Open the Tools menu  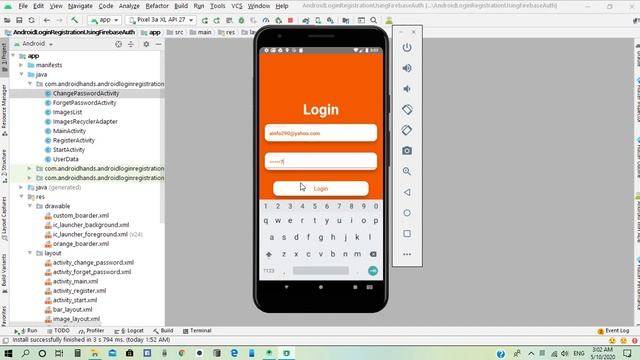218,6
